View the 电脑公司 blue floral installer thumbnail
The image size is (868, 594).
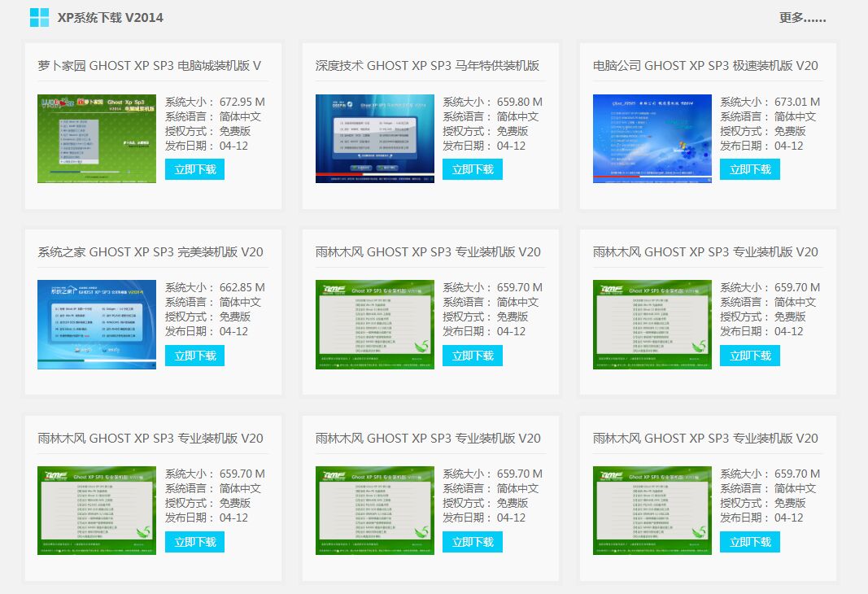pyautogui.click(x=652, y=138)
